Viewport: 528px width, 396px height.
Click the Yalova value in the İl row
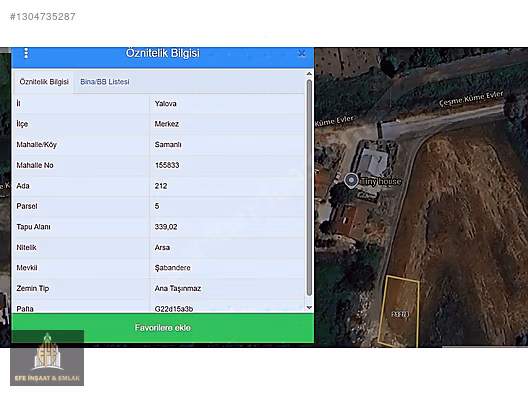[x=165, y=104]
